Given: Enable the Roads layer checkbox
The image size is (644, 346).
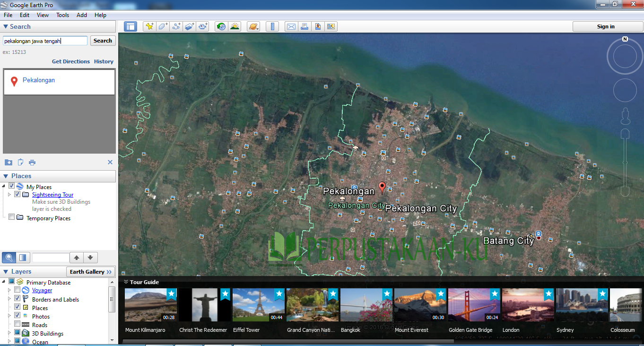Looking at the screenshot, I should (x=17, y=324).
